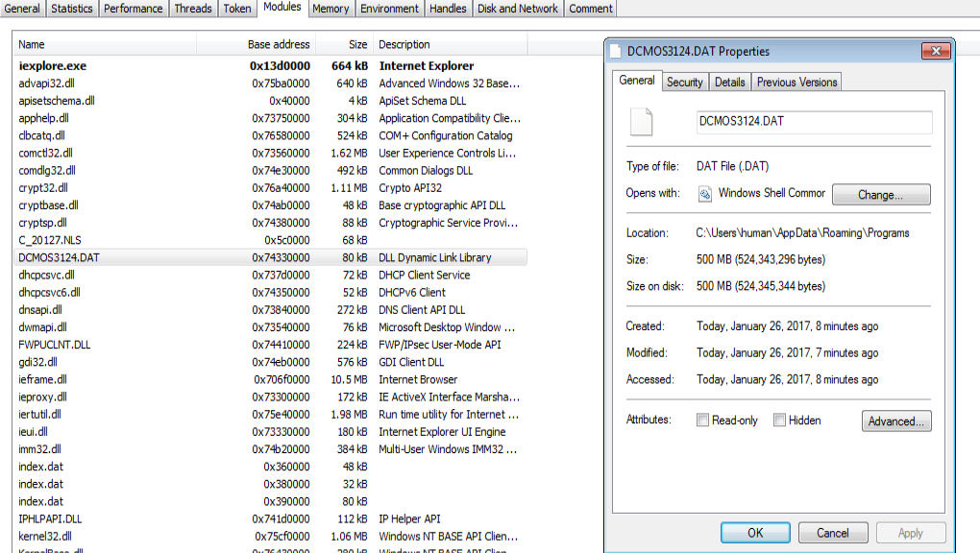Viewport: 980px width, 553px height.
Task: Go to the Previous Versions tab
Action: (796, 83)
